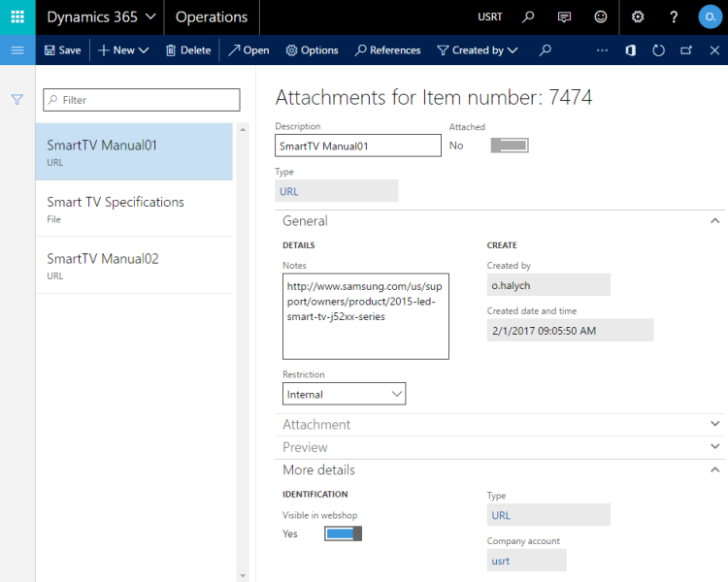Image resolution: width=728 pixels, height=582 pixels.
Task: Click the smiley feedback icon
Action: pyautogui.click(x=601, y=17)
